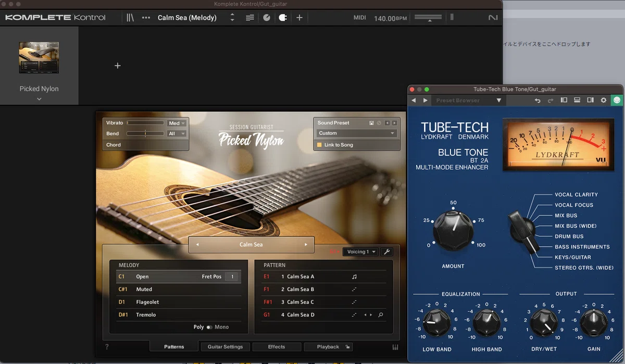Open the question mark help icon
Viewport: 625px width, 364px height.
point(107,347)
